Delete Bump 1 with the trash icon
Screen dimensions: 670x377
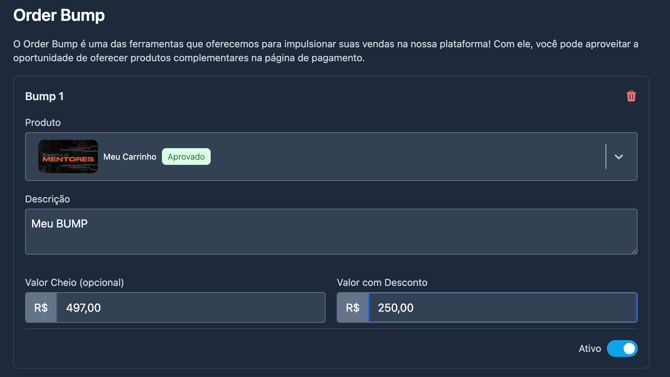pos(631,96)
